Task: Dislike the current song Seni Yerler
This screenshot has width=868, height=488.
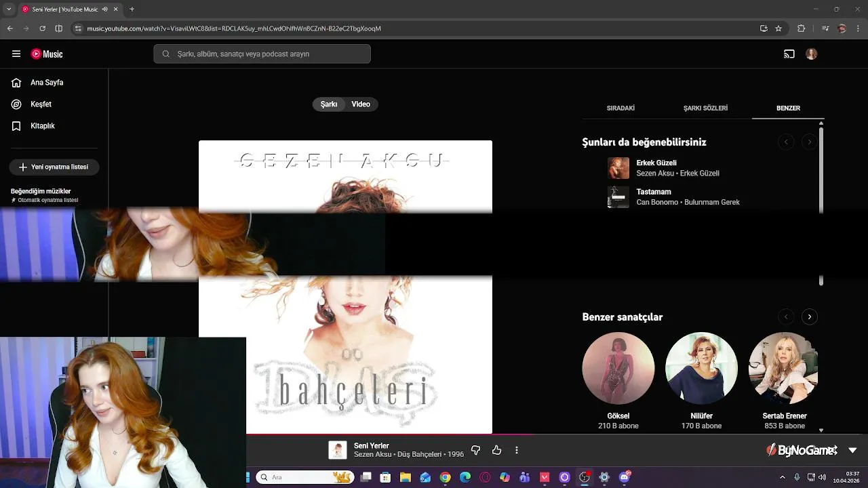Action: point(475,450)
